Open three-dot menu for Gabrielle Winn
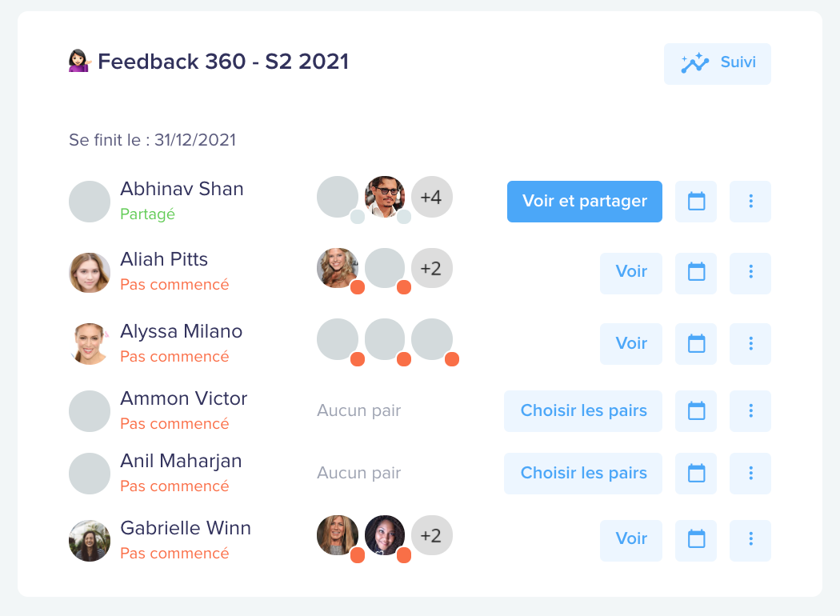Screen dimensions: 840x616 [x=750, y=539]
